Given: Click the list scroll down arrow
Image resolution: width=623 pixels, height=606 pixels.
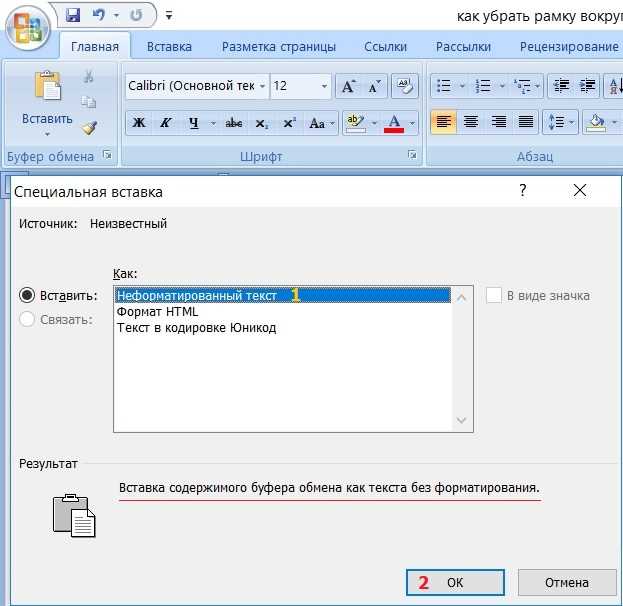Looking at the screenshot, I should (461, 420).
